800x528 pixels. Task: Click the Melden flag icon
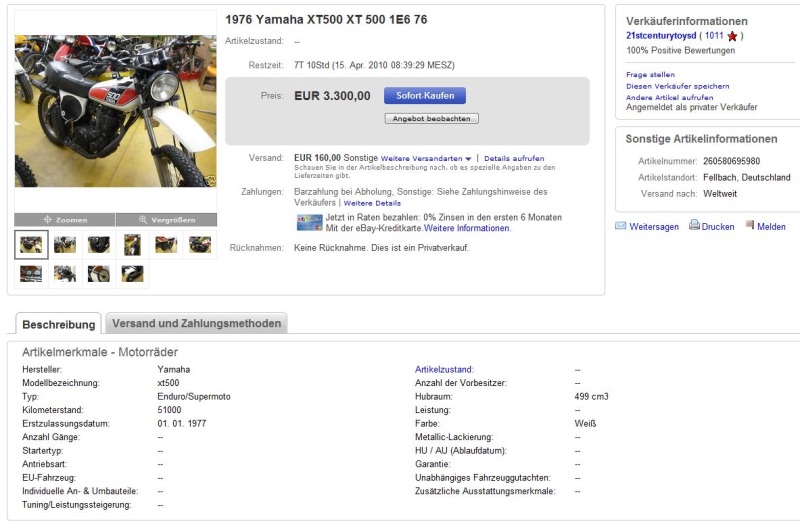tap(749, 226)
